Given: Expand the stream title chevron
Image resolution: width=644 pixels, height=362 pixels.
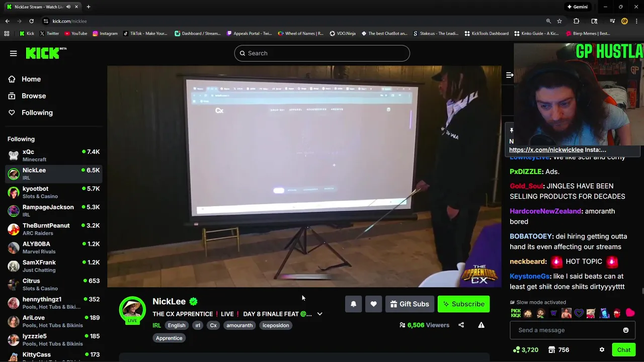Looking at the screenshot, I should [319, 314].
